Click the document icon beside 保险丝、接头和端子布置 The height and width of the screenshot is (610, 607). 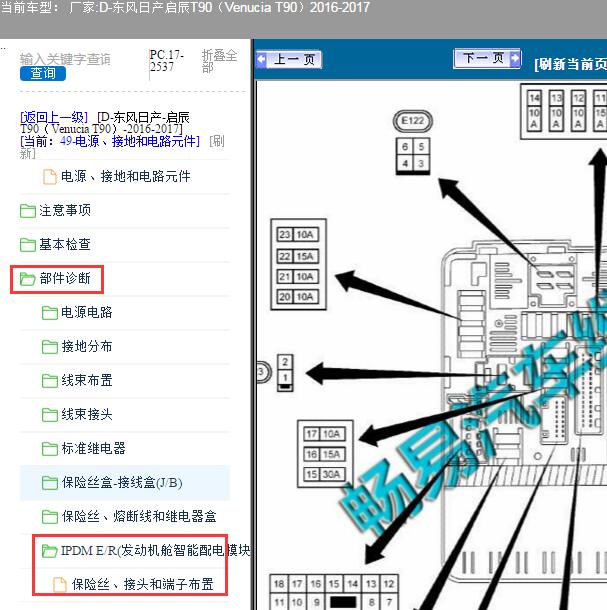coord(60,585)
